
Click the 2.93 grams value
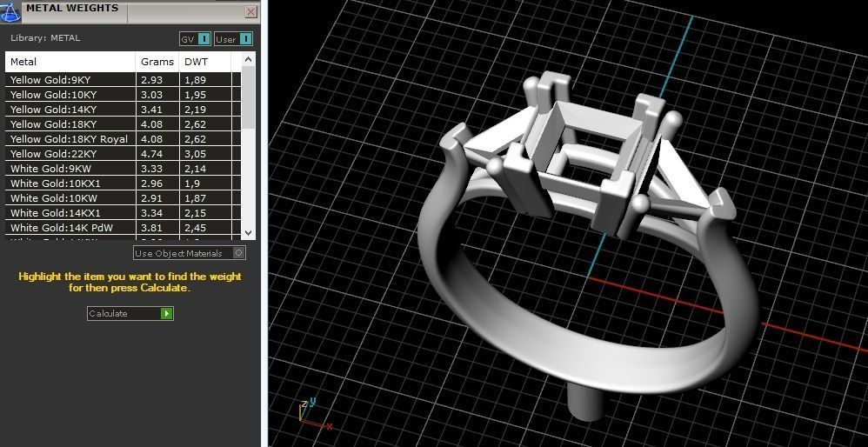(151, 80)
